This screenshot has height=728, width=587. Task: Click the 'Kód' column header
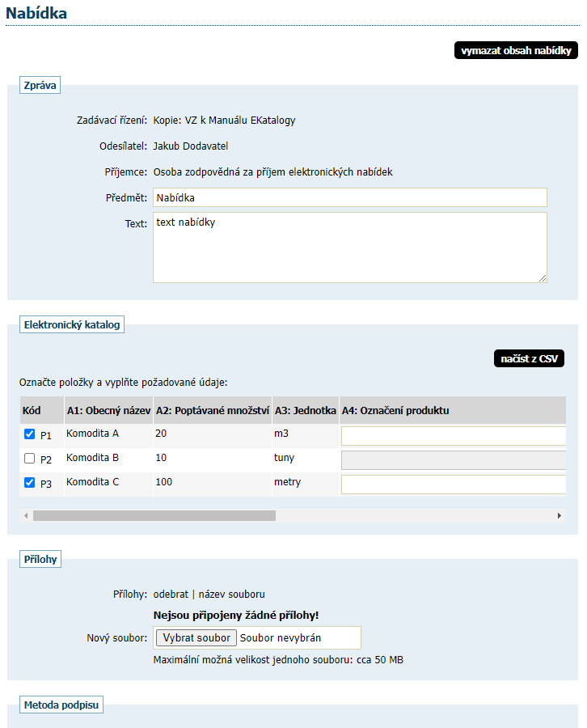pyautogui.click(x=32, y=410)
